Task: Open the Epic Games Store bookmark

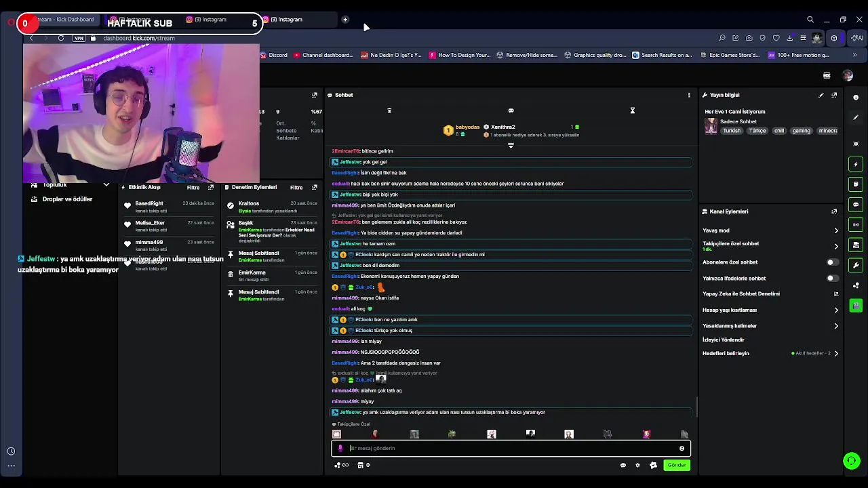Action: click(x=730, y=55)
